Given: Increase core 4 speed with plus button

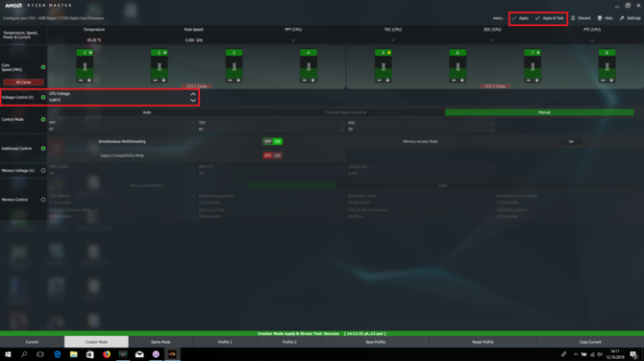Looking at the screenshot, I should (x=312, y=81).
